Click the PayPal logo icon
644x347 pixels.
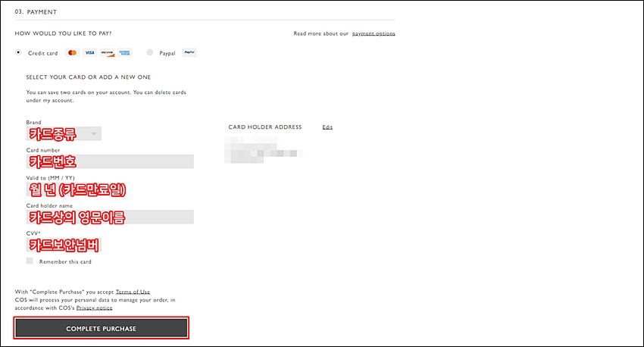(189, 52)
